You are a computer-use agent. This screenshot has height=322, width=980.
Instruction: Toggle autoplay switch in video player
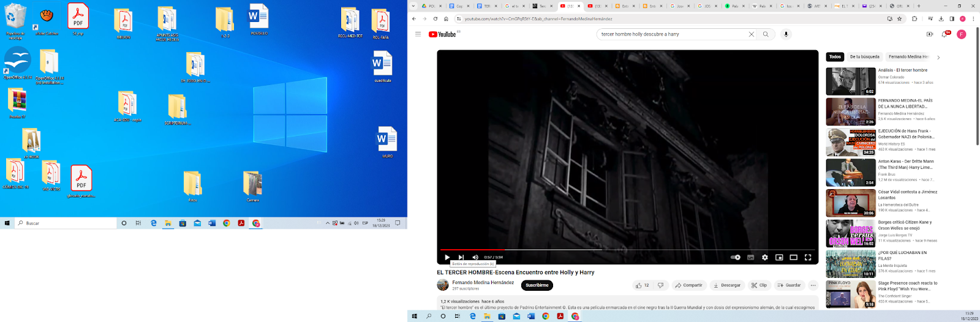click(x=736, y=257)
